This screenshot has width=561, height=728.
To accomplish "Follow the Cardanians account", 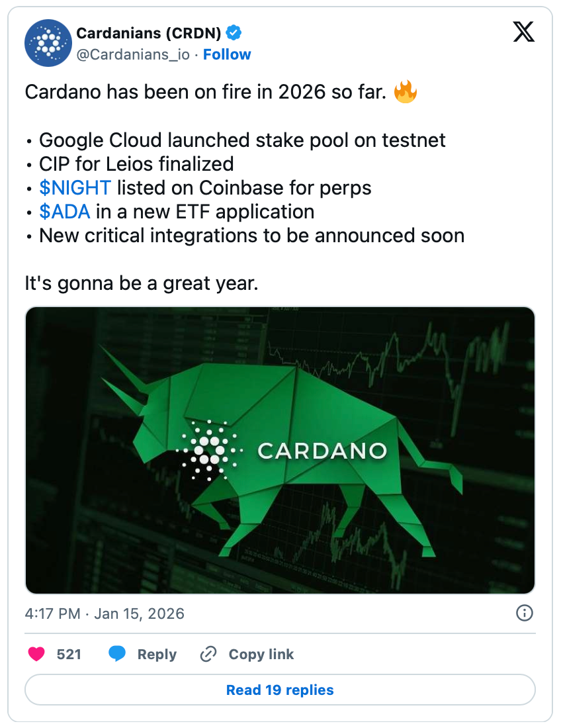I will (x=227, y=54).
